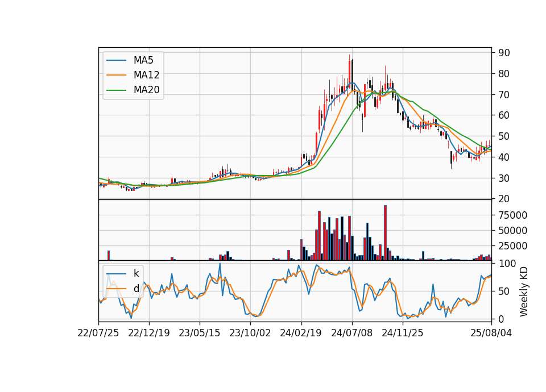The image size is (546, 392).
Task: Click the 24/07/08 date tick label
Action: tap(351, 333)
